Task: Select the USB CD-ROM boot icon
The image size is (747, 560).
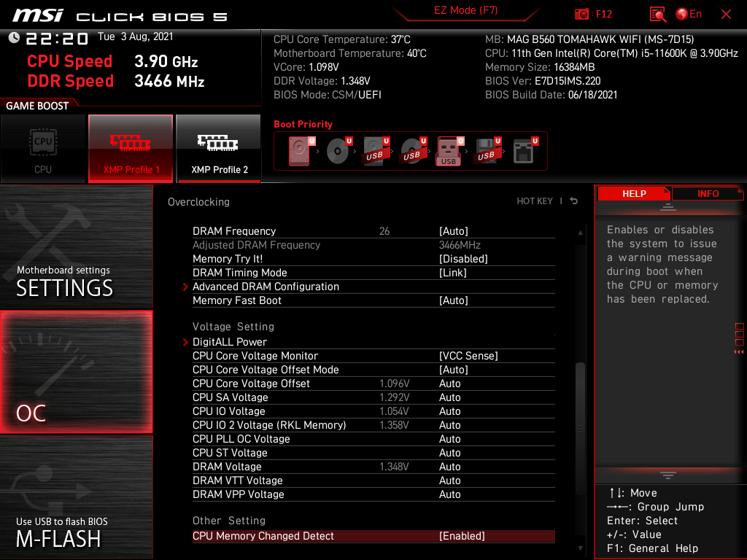Action: coord(414,151)
